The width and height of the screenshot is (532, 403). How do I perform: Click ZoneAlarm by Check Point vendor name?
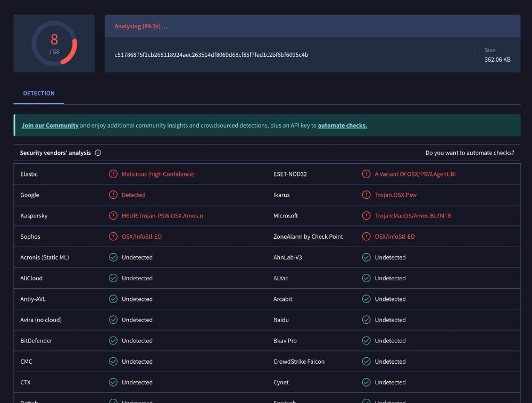(x=308, y=237)
